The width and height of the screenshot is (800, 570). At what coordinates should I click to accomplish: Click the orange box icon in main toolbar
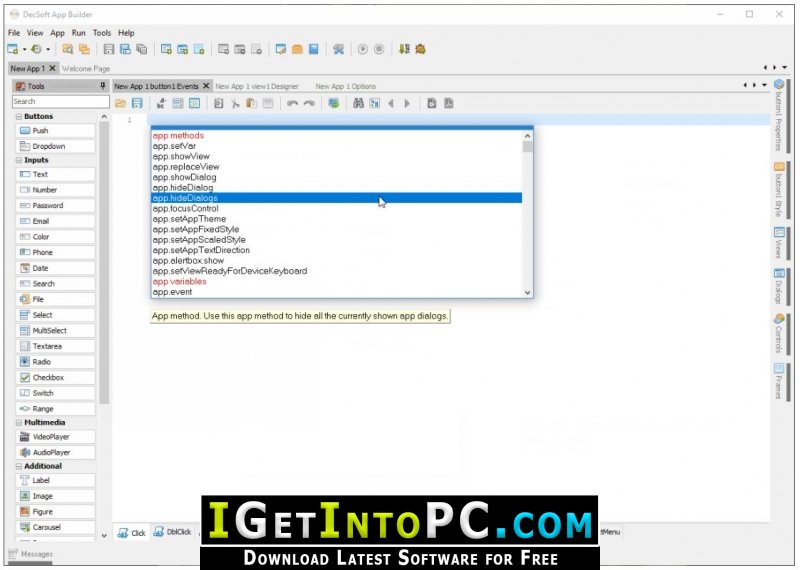297,49
